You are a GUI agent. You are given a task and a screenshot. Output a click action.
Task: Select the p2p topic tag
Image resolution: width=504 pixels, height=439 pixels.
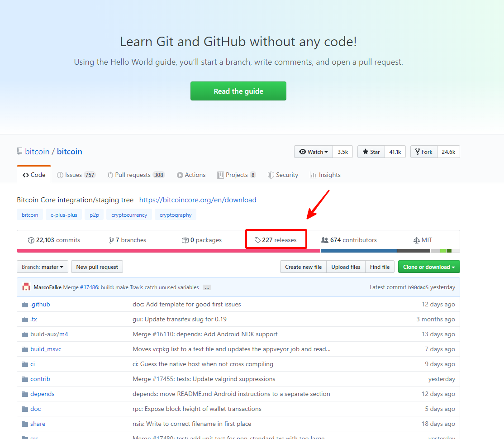94,215
